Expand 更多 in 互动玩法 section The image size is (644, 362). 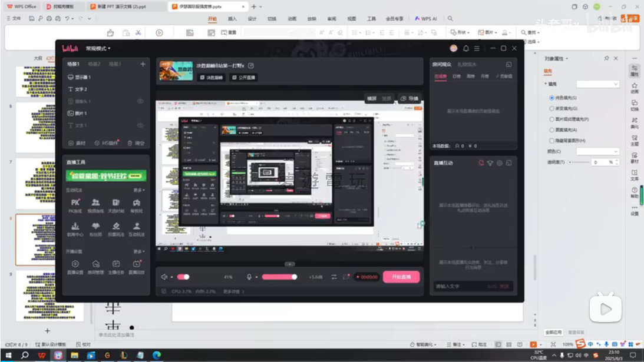[x=138, y=190]
